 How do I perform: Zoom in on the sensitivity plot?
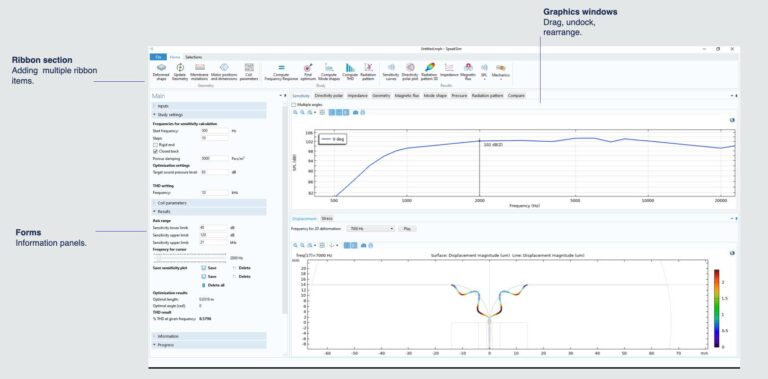[295, 112]
